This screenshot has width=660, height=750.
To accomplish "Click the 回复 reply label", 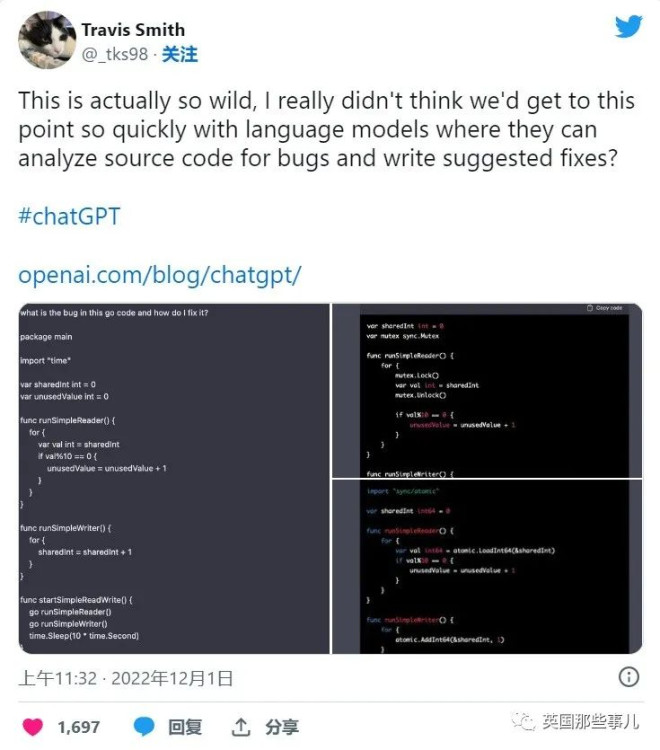I will (x=185, y=727).
